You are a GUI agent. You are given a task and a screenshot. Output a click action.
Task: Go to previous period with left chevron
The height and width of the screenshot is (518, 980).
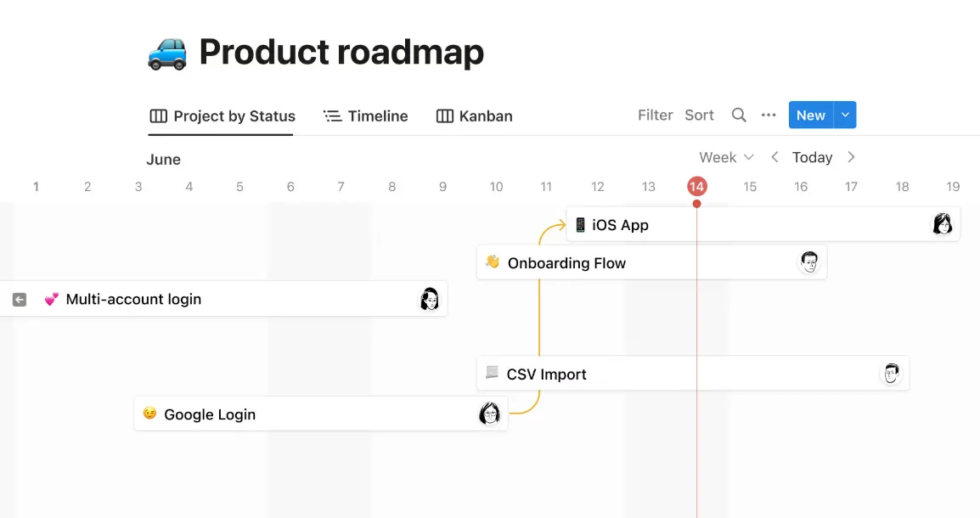[774, 157]
